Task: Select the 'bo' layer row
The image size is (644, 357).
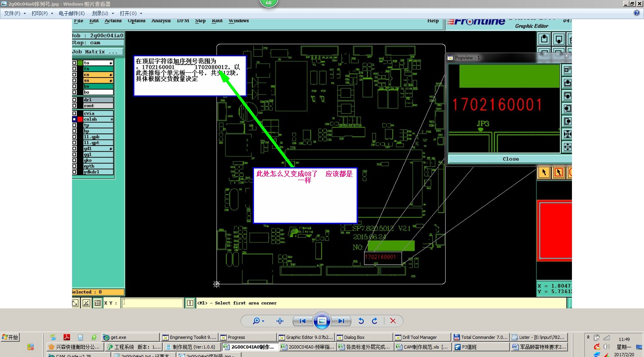Action: 98,92
